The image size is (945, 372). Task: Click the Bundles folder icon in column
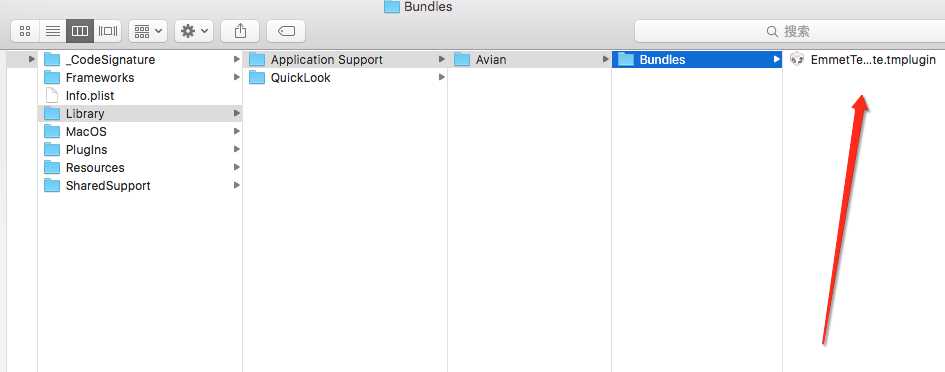click(x=626, y=59)
